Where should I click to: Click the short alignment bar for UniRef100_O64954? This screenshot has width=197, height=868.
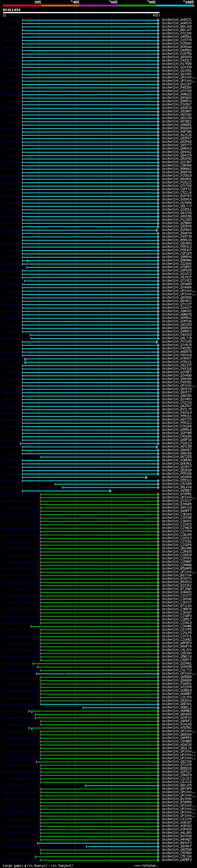[x=85, y=478]
